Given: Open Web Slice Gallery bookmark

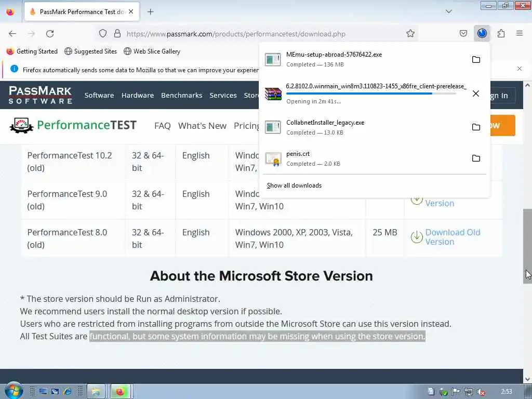Looking at the screenshot, I should click(x=152, y=51).
